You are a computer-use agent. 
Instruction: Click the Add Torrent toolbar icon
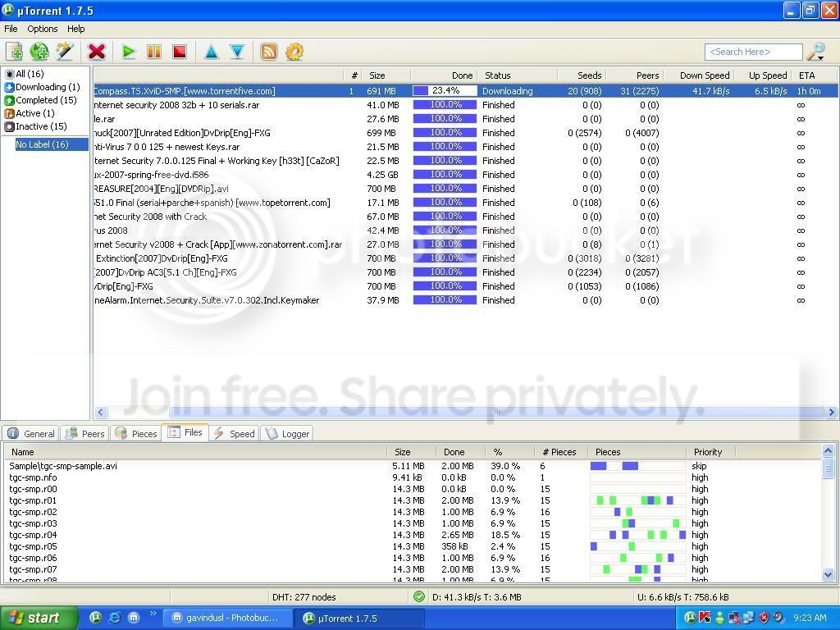(x=15, y=52)
